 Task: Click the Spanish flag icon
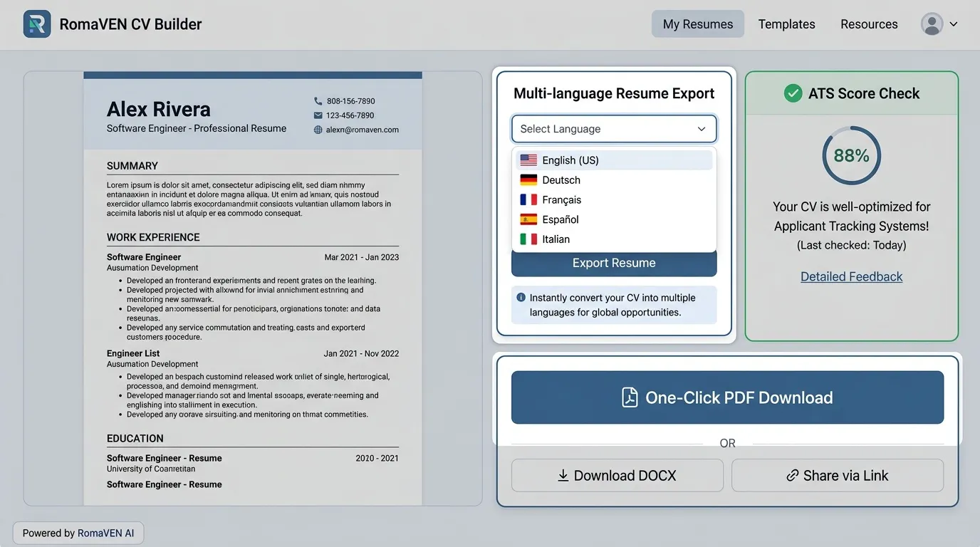528,219
